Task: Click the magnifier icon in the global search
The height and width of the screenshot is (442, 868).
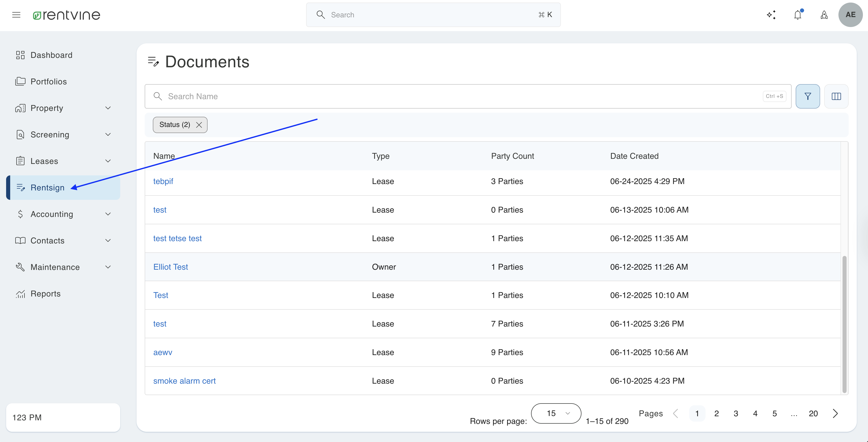Action: [x=320, y=15]
